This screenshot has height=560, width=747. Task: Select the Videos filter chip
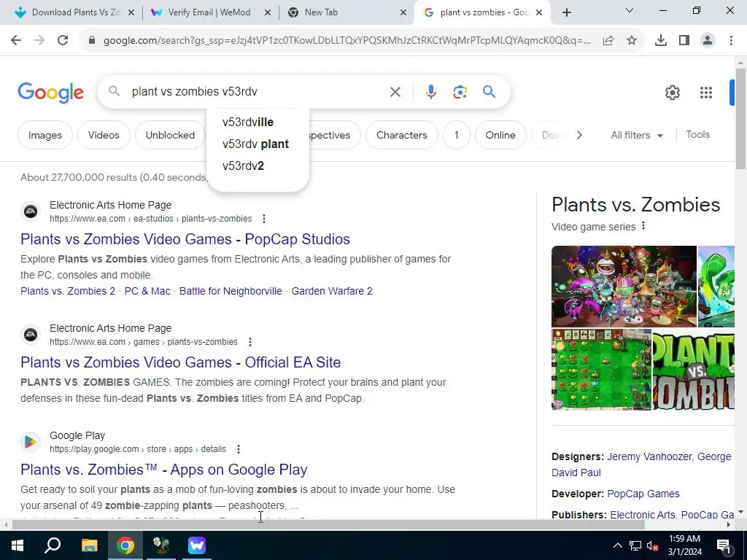click(104, 135)
